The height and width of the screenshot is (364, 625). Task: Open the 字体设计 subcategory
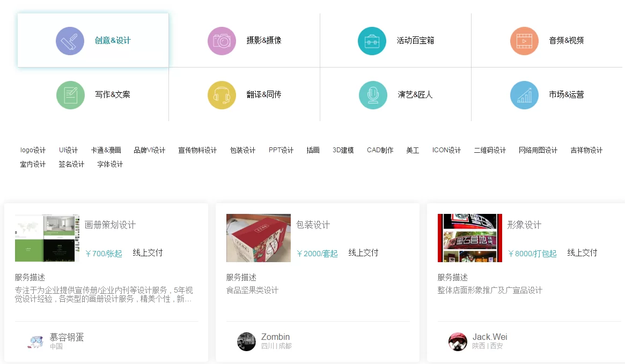coord(110,164)
